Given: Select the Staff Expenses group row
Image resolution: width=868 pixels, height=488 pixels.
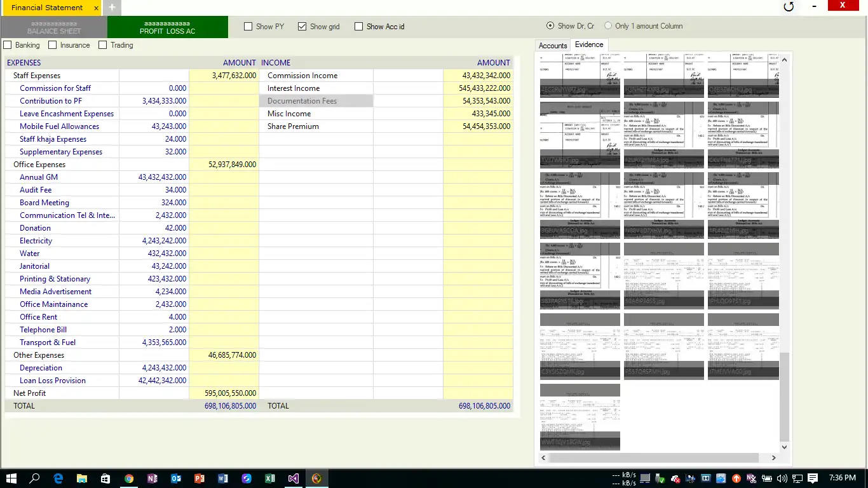Looking at the screenshot, I should (x=37, y=76).
